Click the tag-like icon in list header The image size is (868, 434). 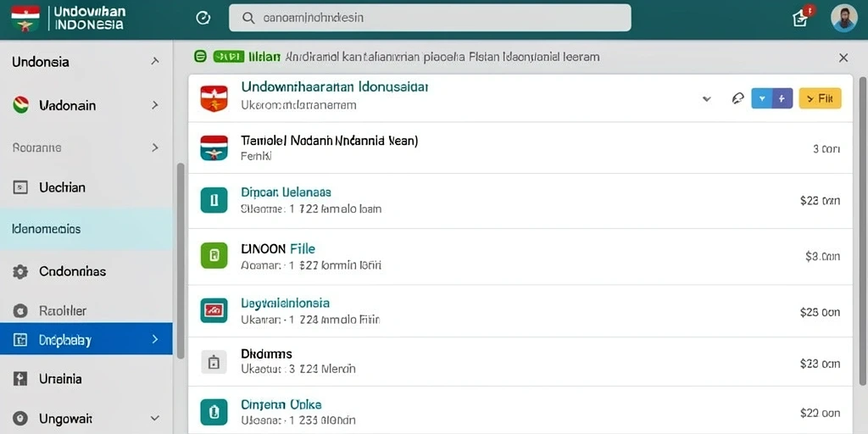[x=737, y=98]
